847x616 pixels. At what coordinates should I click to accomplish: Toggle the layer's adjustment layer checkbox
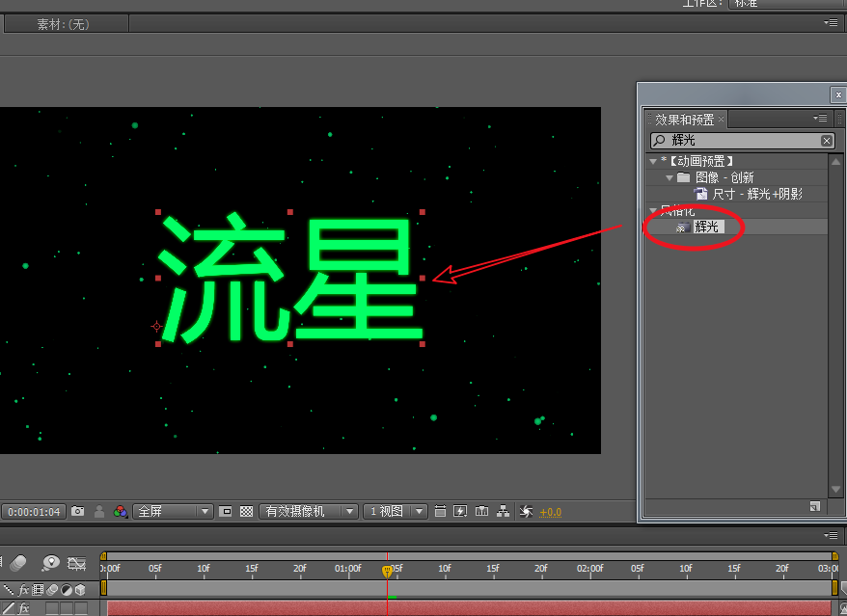(67, 608)
